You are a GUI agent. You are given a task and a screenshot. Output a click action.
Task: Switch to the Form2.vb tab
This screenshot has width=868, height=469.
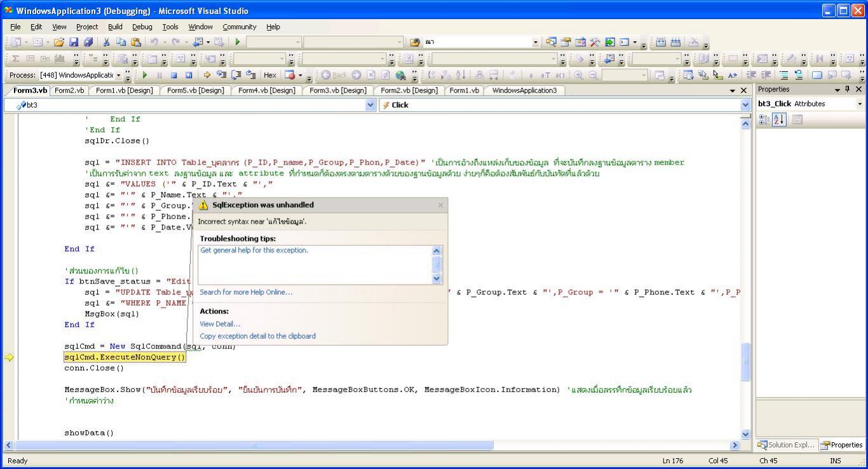69,90
